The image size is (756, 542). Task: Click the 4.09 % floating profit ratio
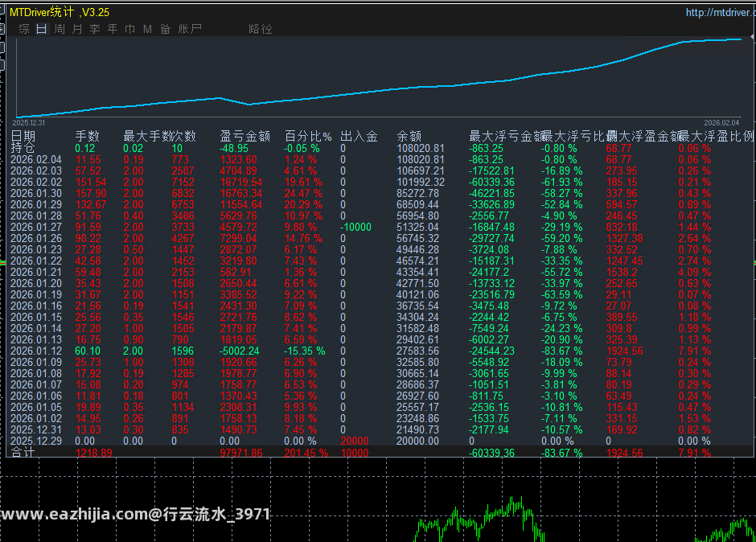tap(695, 272)
